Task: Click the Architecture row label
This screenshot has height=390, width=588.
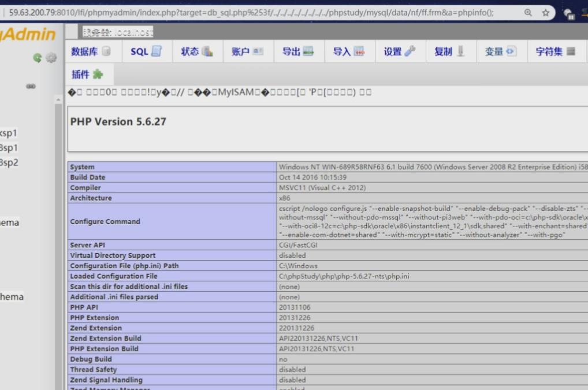Action: [91, 198]
